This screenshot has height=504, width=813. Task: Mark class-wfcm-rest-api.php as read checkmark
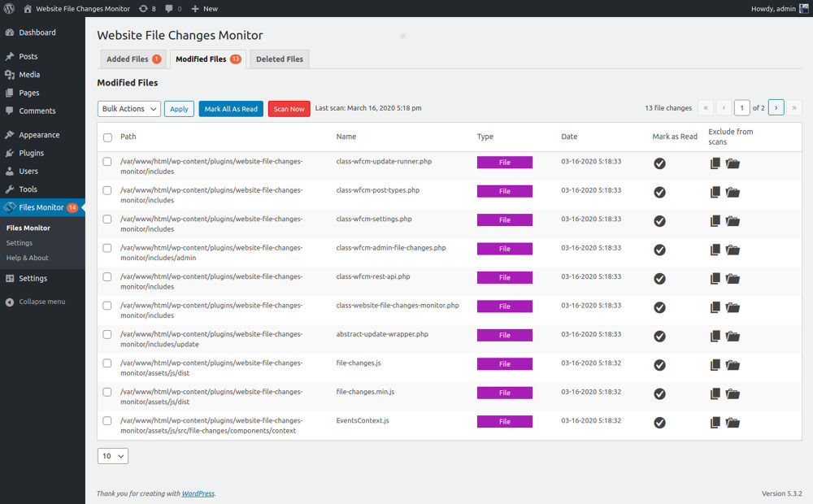coord(659,279)
